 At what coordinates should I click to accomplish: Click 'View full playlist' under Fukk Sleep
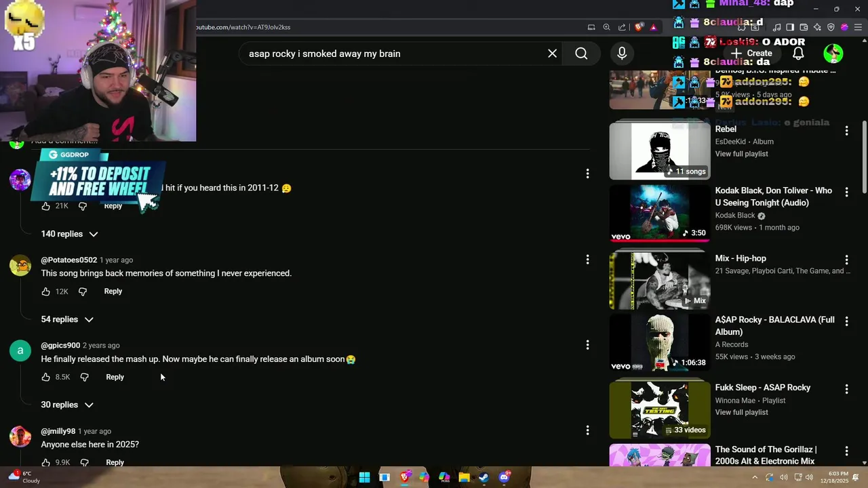pos(741,412)
